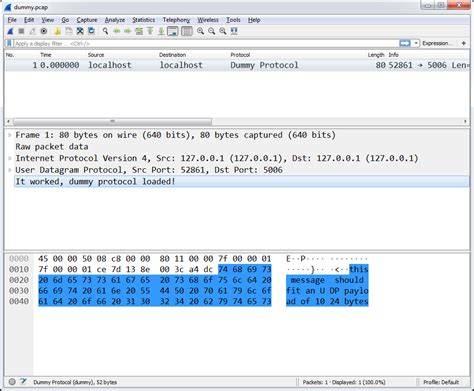Open the Tools menu
This screenshot has width=474, height=391.
(x=233, y=20)
